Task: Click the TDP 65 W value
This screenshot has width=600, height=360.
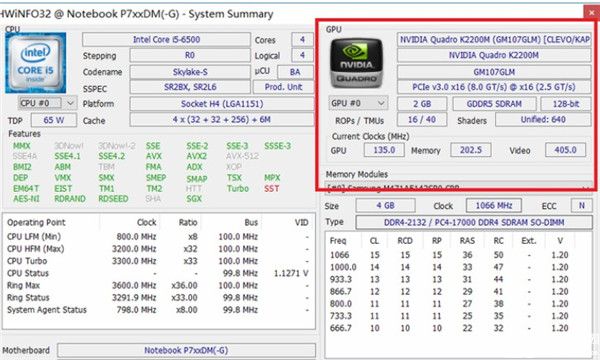Action: point(54,120)
